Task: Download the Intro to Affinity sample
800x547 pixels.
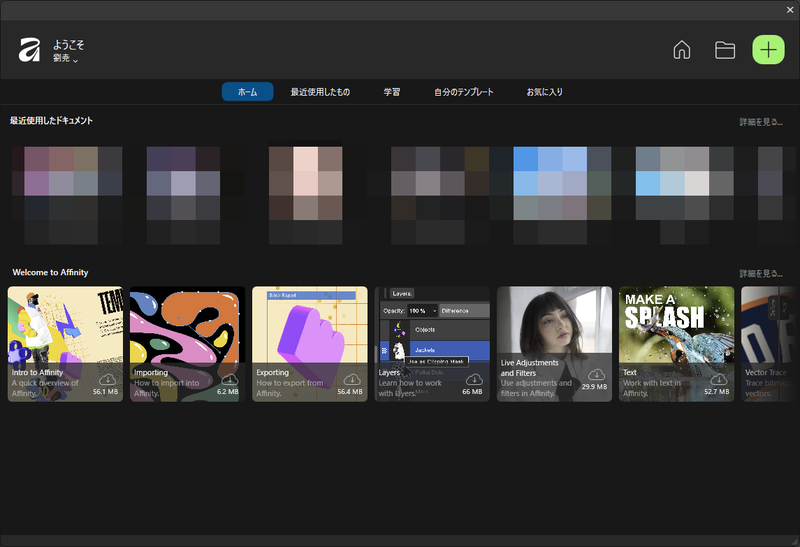Action: 107,379
